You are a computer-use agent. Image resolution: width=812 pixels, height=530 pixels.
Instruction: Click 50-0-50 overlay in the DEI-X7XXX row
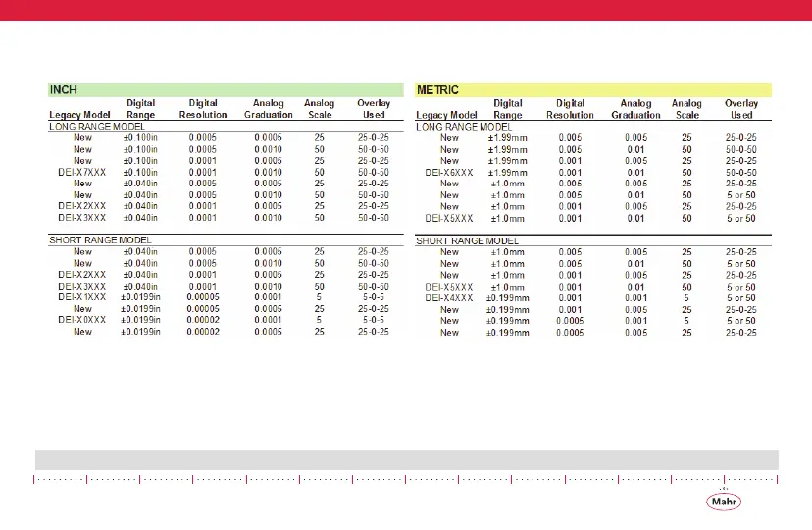374,172
